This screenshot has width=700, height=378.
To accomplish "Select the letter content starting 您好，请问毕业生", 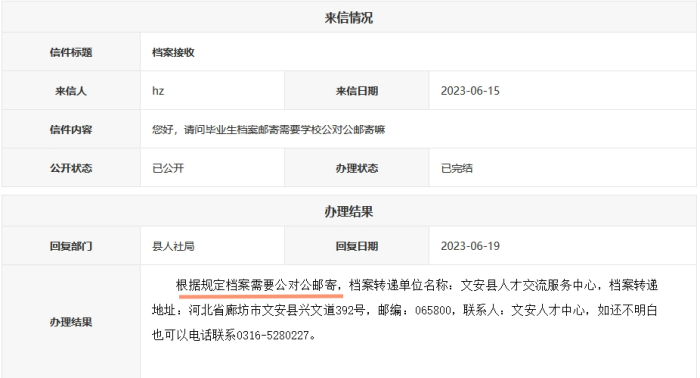I will click(x=268, y=130).
